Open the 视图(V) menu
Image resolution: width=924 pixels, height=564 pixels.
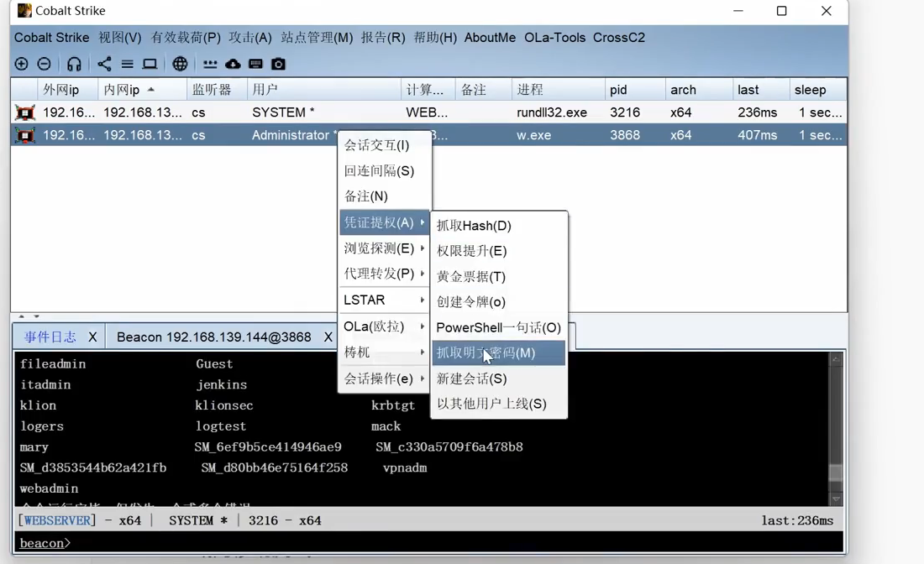pos(119,38)
